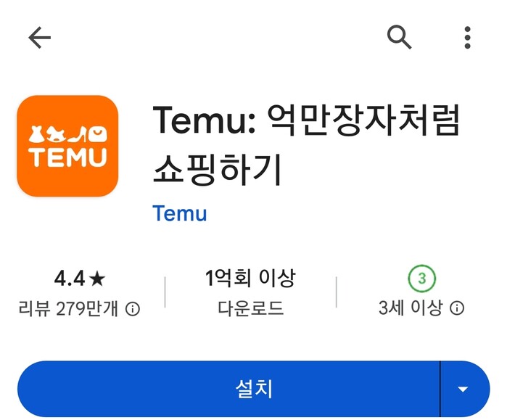Tap the 3세 이상 age rating text

410,308
